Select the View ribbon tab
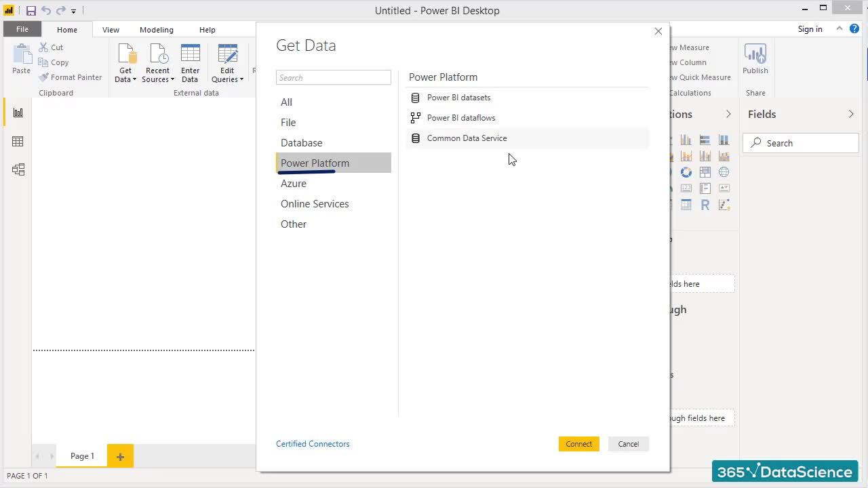 [111, 30]
